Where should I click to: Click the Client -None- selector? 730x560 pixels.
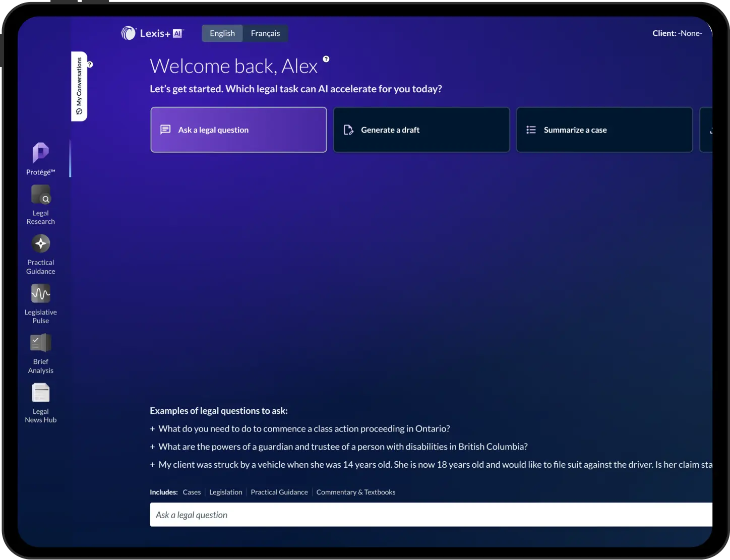tap(677, 33)
